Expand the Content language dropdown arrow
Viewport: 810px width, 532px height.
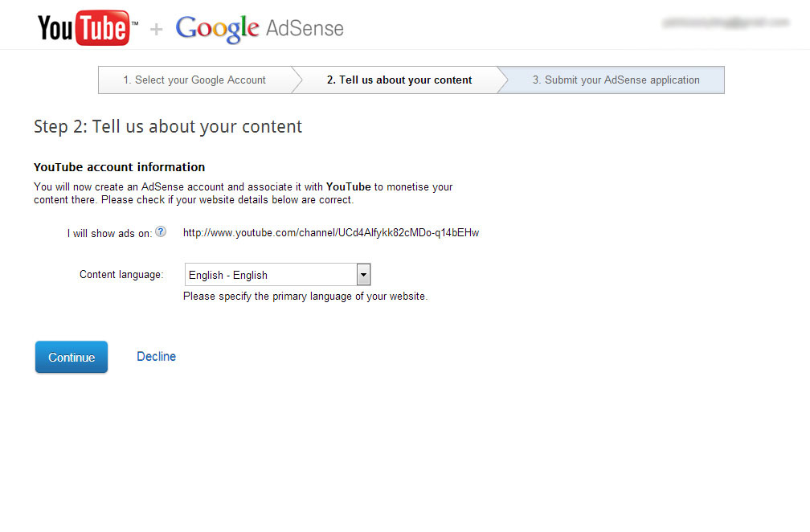[x=363, y=275]
